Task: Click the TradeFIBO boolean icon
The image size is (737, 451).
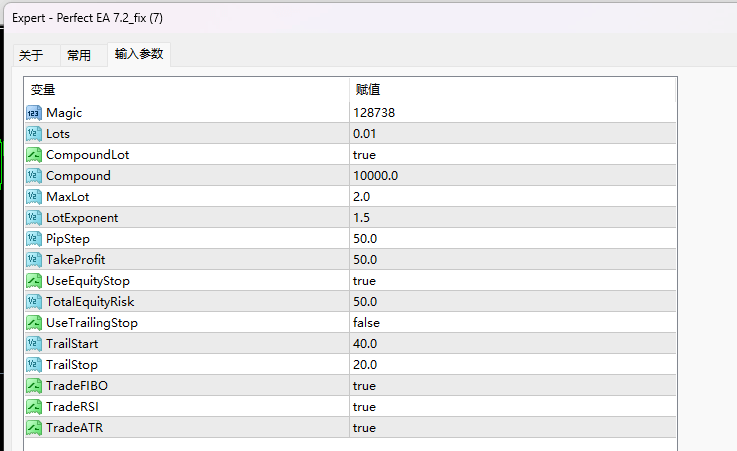Action: (33, 386)
